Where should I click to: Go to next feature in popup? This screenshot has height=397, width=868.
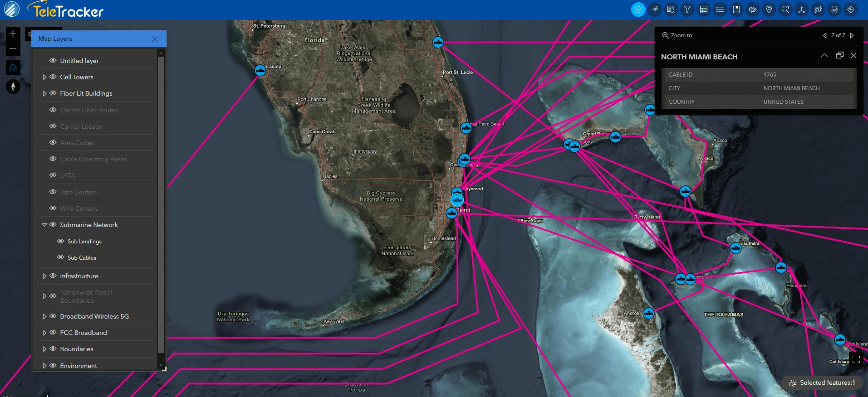(852, 35)
